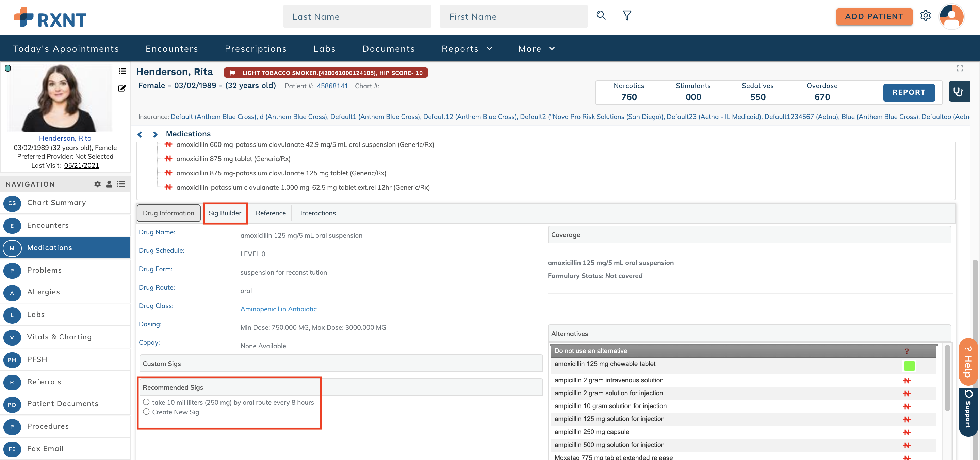
Task: Click the back arrow beside Medications heading
Action: click(x=140, y=134)
